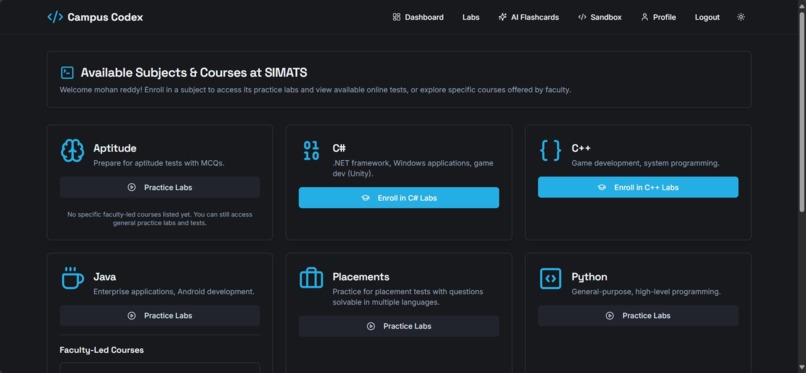View the Profile page
Screen dimensions: 806x373
(x=658, y=17)
